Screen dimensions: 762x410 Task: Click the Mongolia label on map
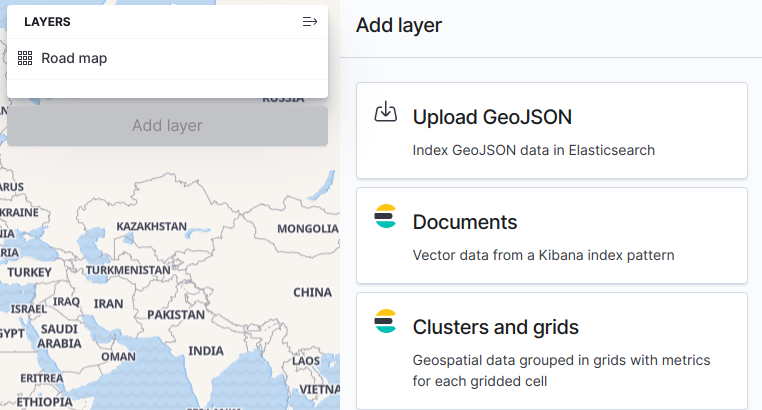[308, 228]
